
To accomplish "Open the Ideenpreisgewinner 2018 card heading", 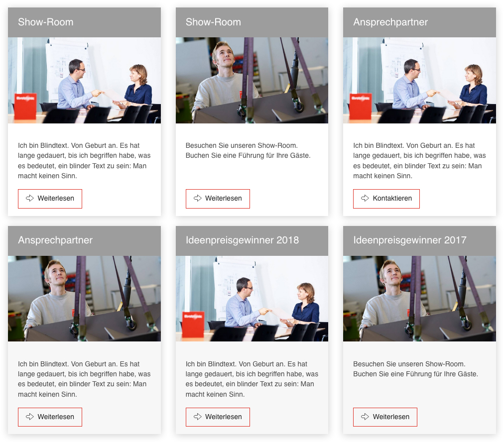I will pyautogui.click(x=242, y=240).
